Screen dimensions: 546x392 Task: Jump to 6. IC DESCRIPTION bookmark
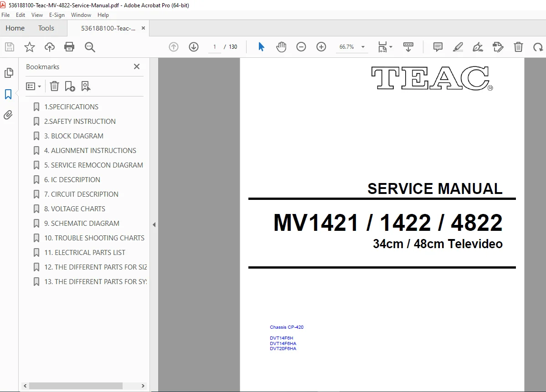pos(72,180)
